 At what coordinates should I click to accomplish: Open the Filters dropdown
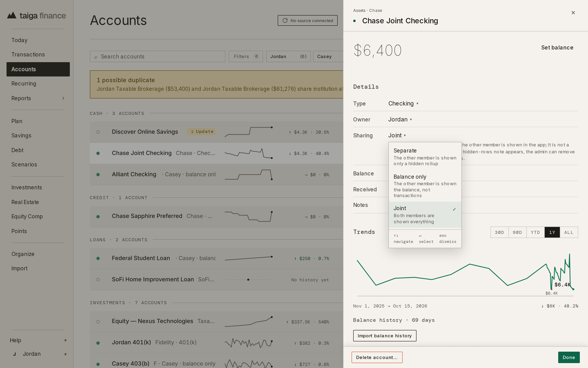pos(246,56)
